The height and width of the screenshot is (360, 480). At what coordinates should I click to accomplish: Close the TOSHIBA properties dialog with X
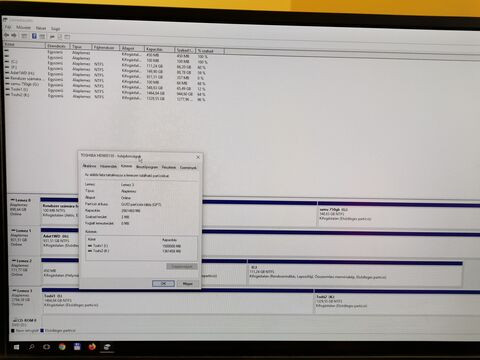click(x=198, y=157)
